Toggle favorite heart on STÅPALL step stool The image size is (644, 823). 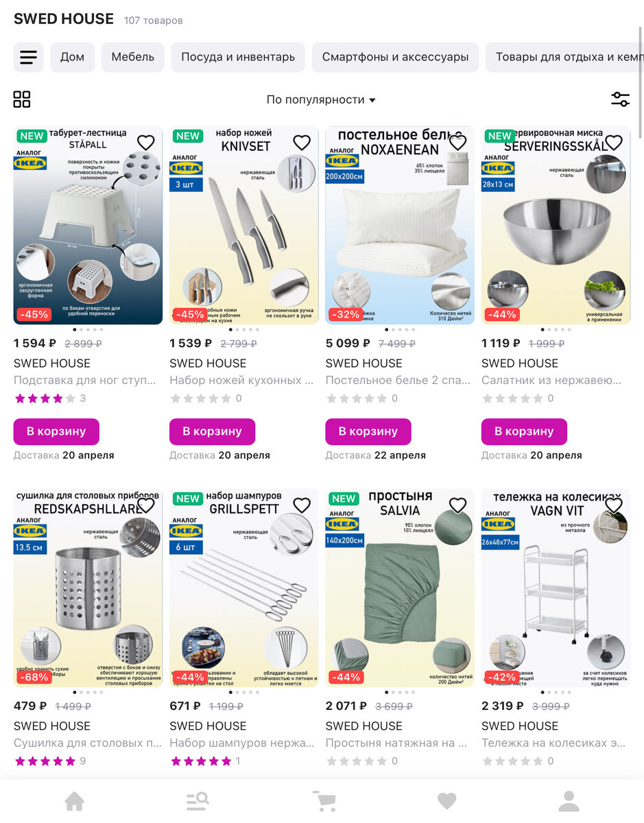[x=146, y=143]
